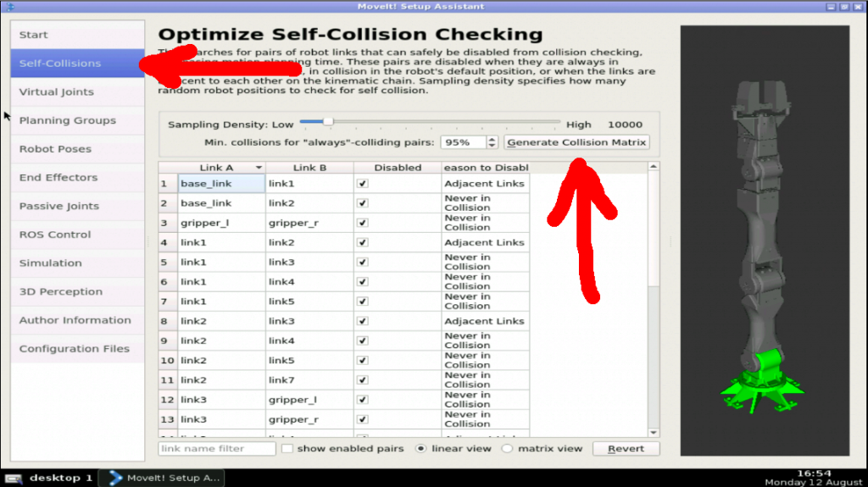
Task: Click the 95% collisions value field
Action: pyautogui.click(x=464, y=142)
